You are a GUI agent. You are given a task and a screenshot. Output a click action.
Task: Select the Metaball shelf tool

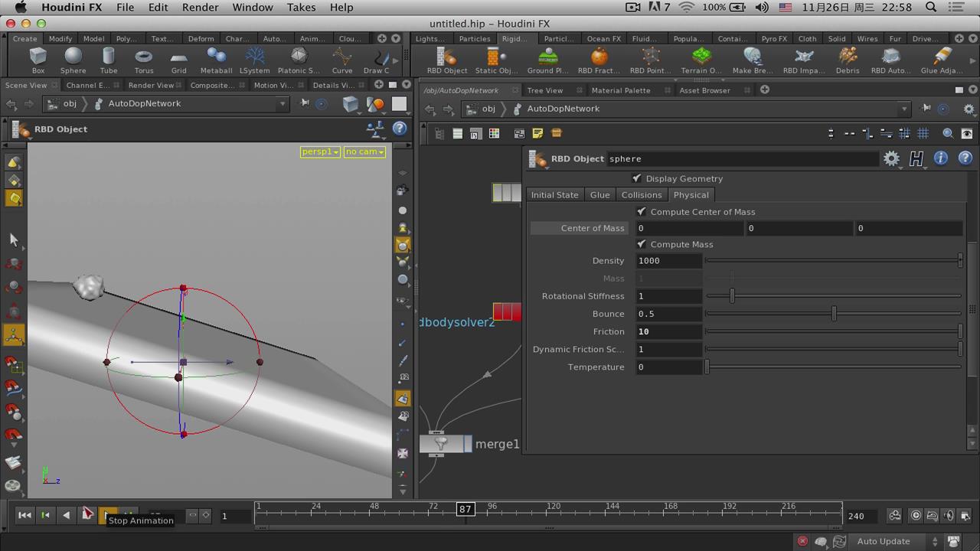coord(216,60)
